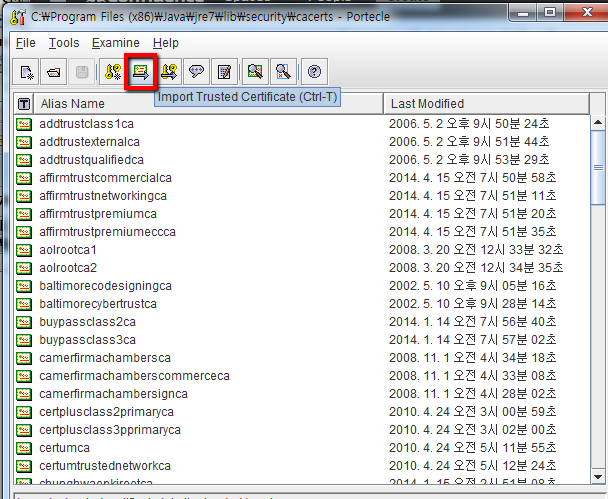608x499 pixels.
Task: Select the affirmtrustnetworkingca entry
Action: [x=103, y=196]
